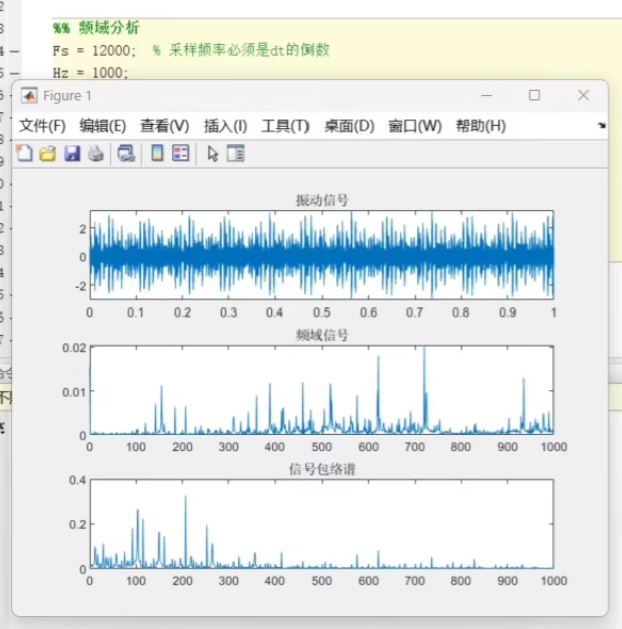Click the Print Figure icon
The width and height of the screenshot is (622, 629).
[96, 153]
